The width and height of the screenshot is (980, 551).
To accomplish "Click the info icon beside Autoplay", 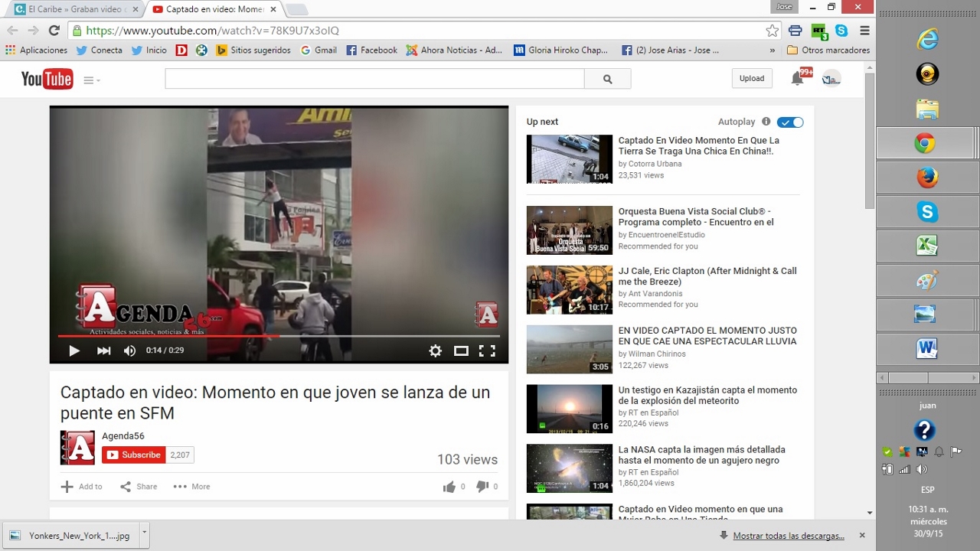I will 766,122.
